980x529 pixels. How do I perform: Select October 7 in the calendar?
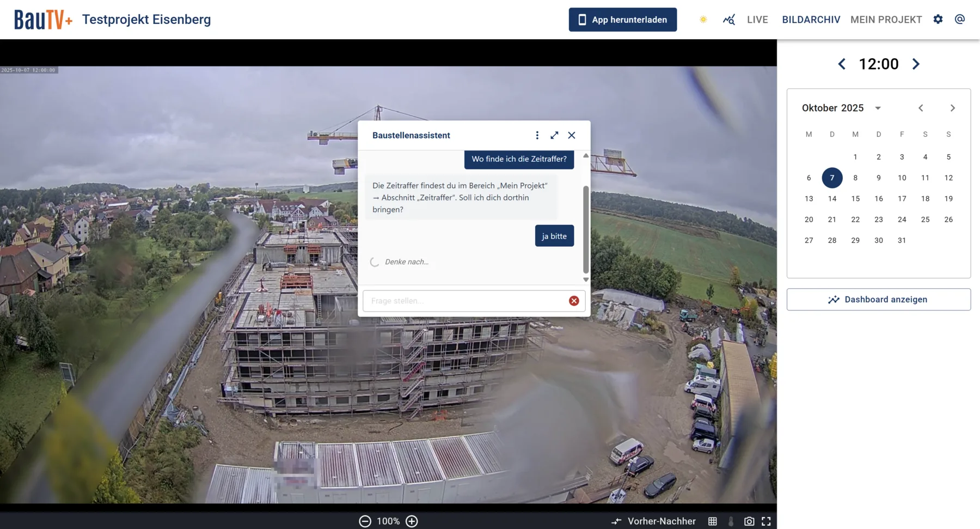(x=832, y=178)
